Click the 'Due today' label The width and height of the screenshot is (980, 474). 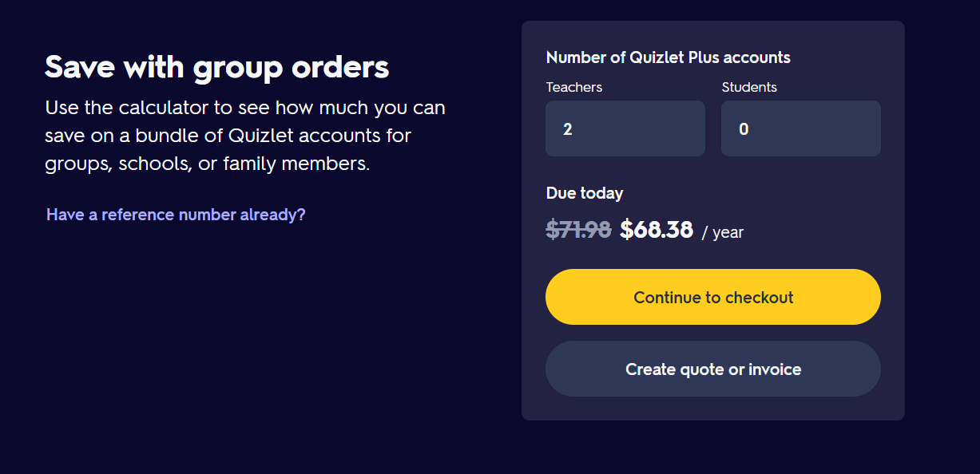click(x=584, y=193)
